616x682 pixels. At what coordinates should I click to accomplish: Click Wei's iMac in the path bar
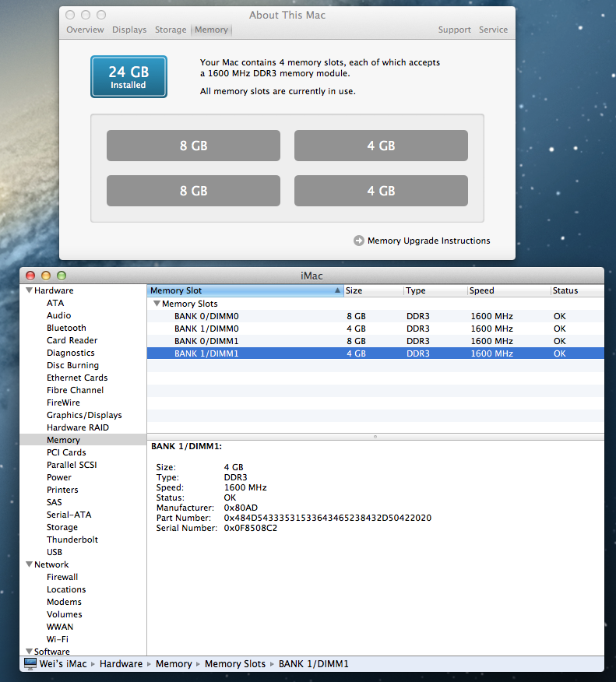click(x=63, y=664)
